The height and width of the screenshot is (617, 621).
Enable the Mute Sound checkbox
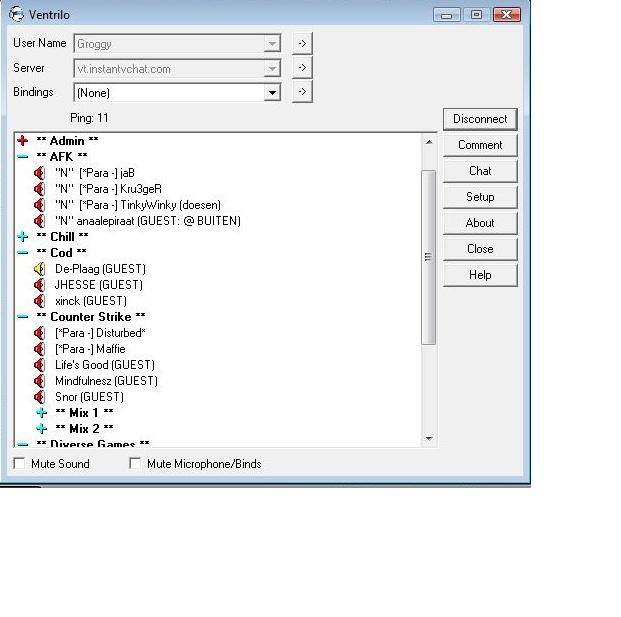[19, 463]
